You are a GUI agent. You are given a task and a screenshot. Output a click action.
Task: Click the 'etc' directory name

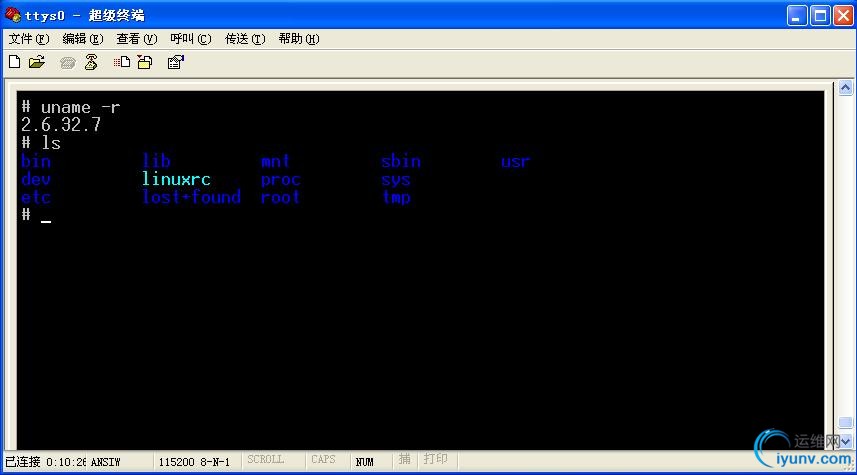[36, 197]
